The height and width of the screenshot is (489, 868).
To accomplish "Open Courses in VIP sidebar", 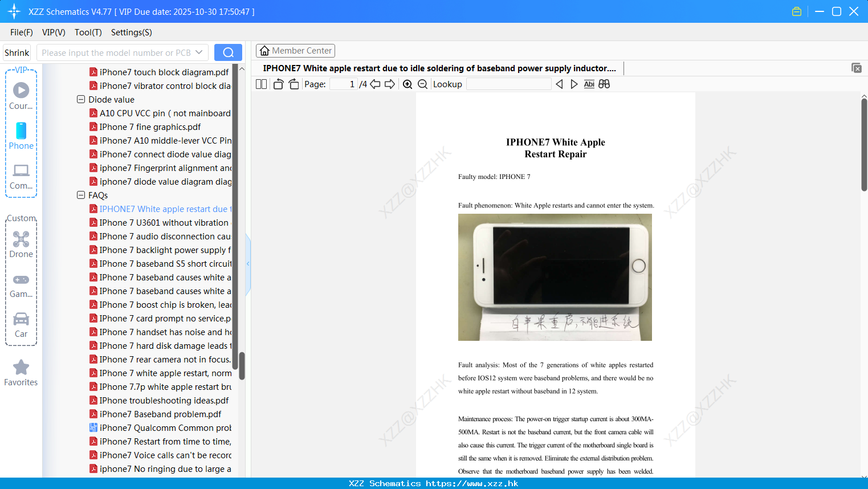I will (x=21, y=96).
